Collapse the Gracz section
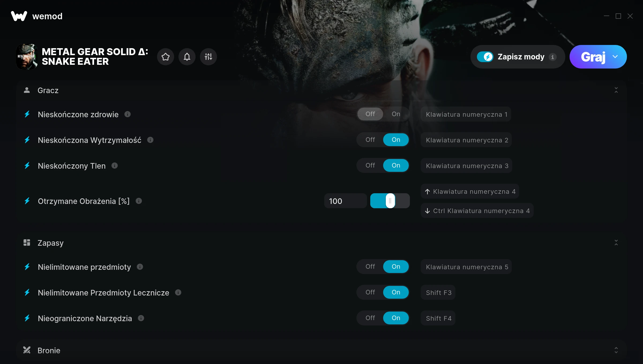 point(616,90)
